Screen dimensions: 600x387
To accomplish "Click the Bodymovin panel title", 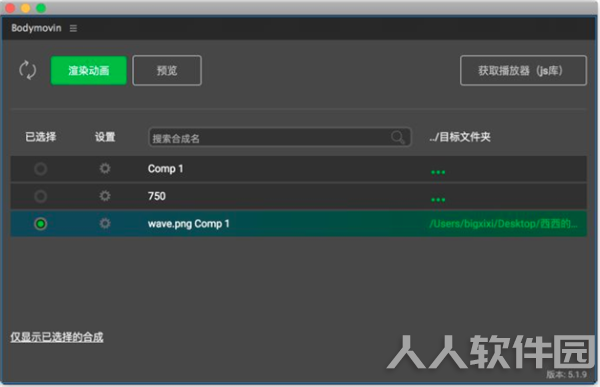I will point(36,28).
